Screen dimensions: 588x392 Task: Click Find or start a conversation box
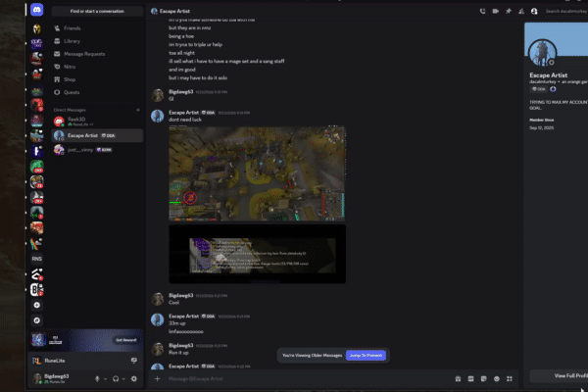(x=97, y=11)
